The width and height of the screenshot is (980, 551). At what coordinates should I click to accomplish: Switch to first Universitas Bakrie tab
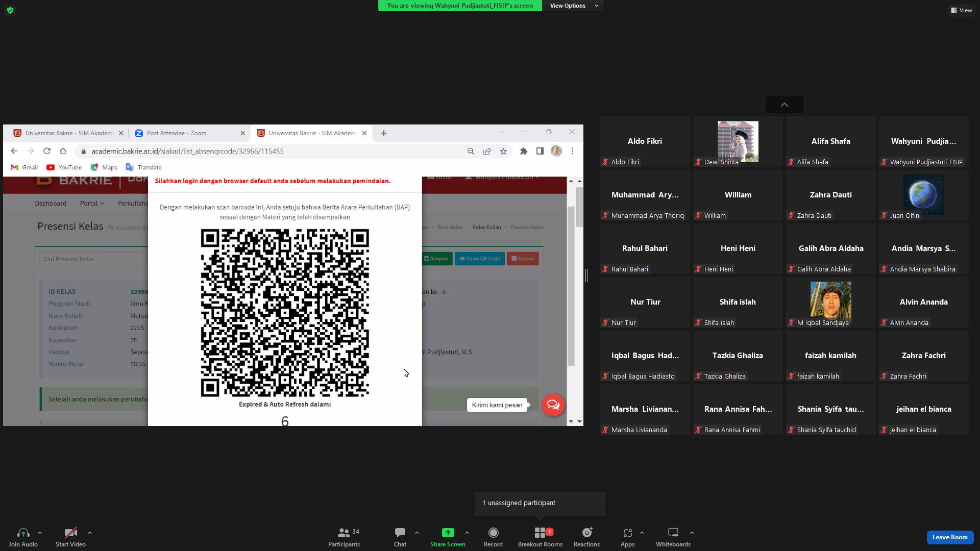click(68, 133)
